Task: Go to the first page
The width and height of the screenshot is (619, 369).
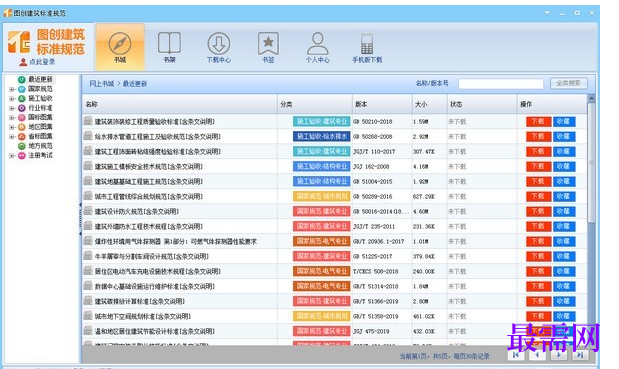Action: [516, 355]
